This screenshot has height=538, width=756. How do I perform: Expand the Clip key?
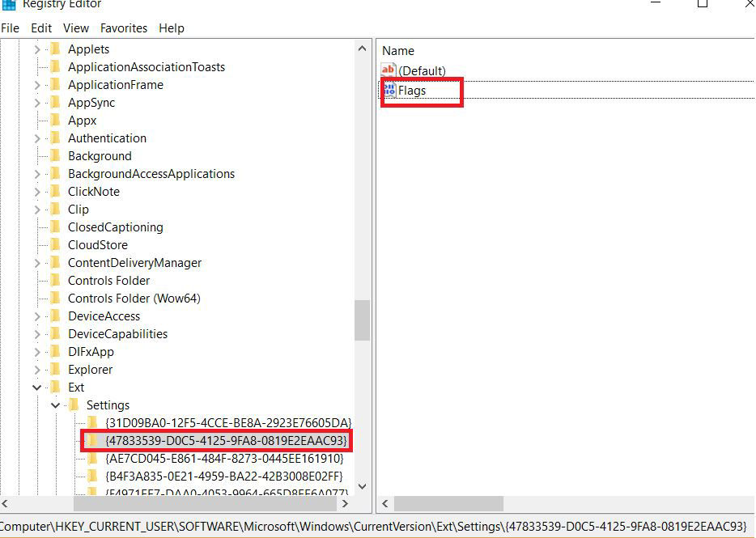click(37, 210)
